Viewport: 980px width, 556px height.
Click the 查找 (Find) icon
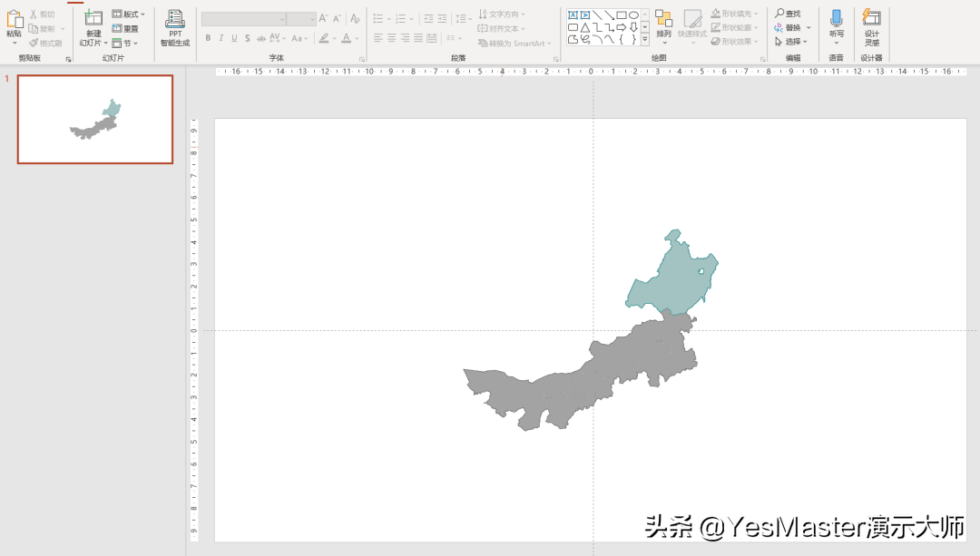(x=783, y=13)
